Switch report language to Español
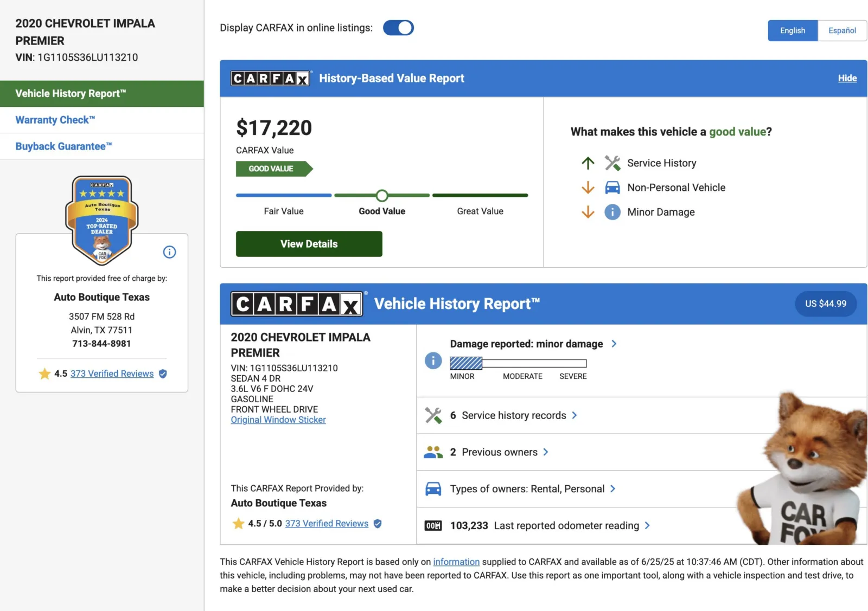Viewport: 868px width, 611px height. 841,31
